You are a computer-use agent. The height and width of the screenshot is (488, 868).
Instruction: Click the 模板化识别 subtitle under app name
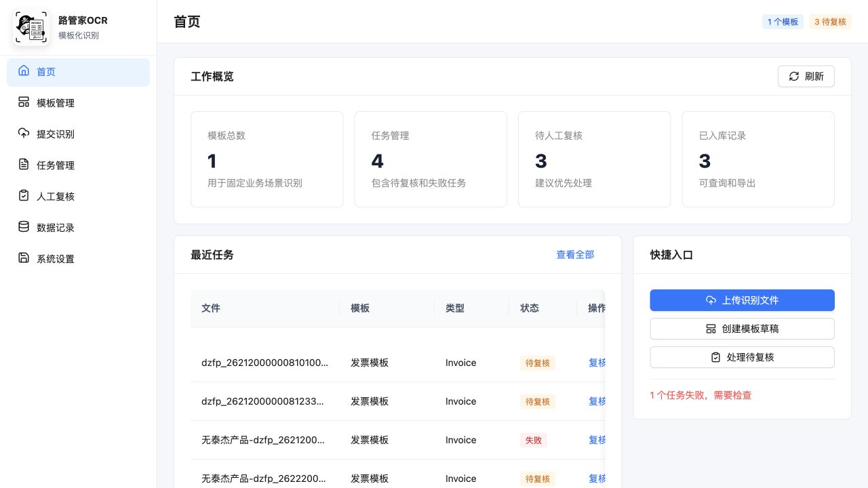point(79,35)
